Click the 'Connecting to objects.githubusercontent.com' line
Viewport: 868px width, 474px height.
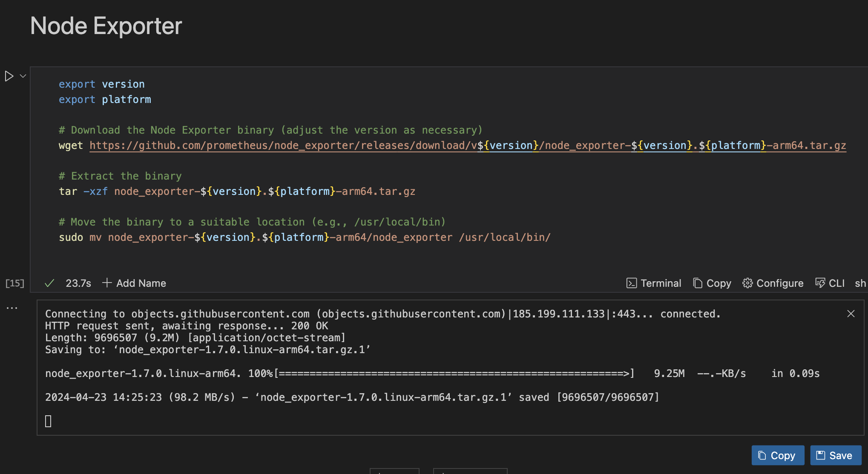[383, 314]
